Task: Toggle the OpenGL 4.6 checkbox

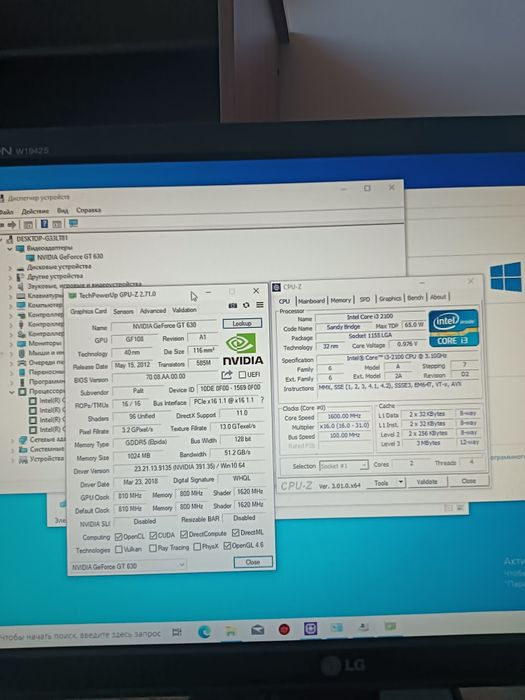Action: (227, 546)
